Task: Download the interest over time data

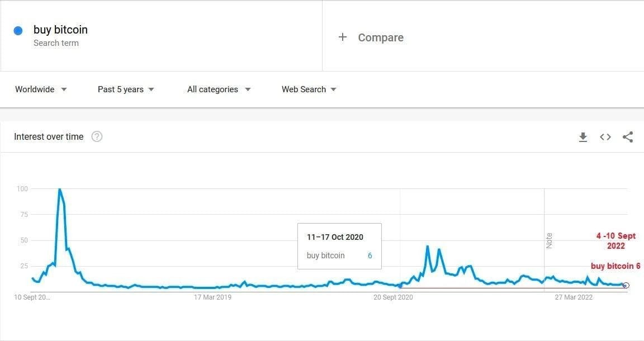Action: point(583,137)
